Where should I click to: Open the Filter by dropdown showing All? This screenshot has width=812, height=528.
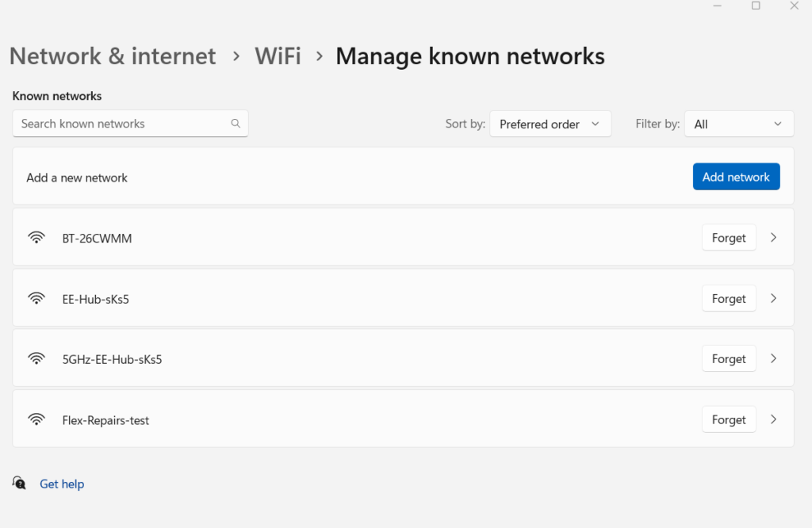coord(738,124)
